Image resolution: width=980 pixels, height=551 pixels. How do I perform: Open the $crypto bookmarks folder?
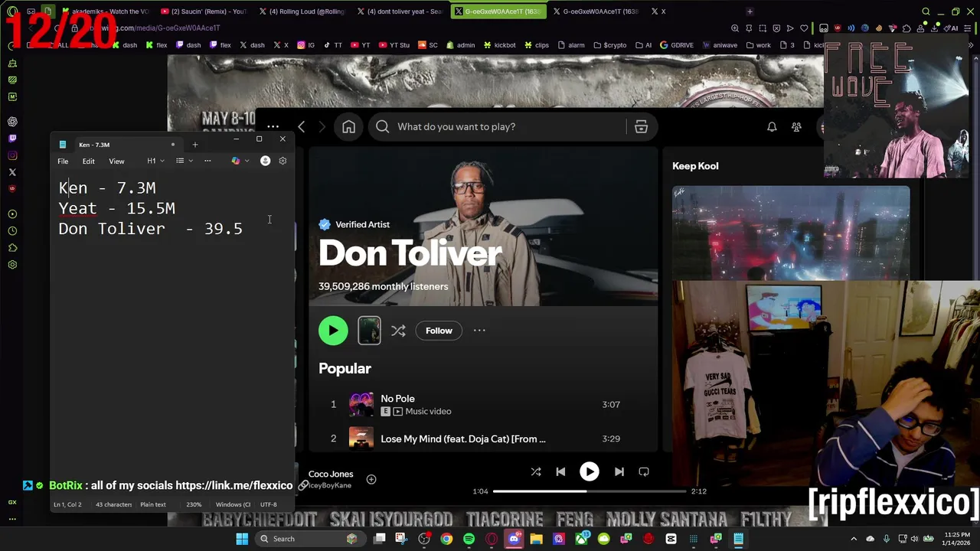click(609, 45)
